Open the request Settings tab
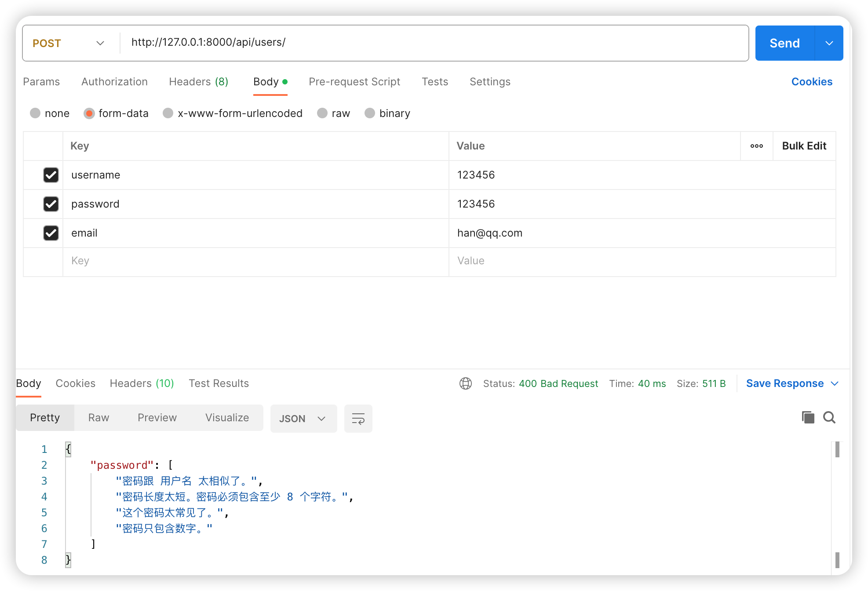 (490, 82)
